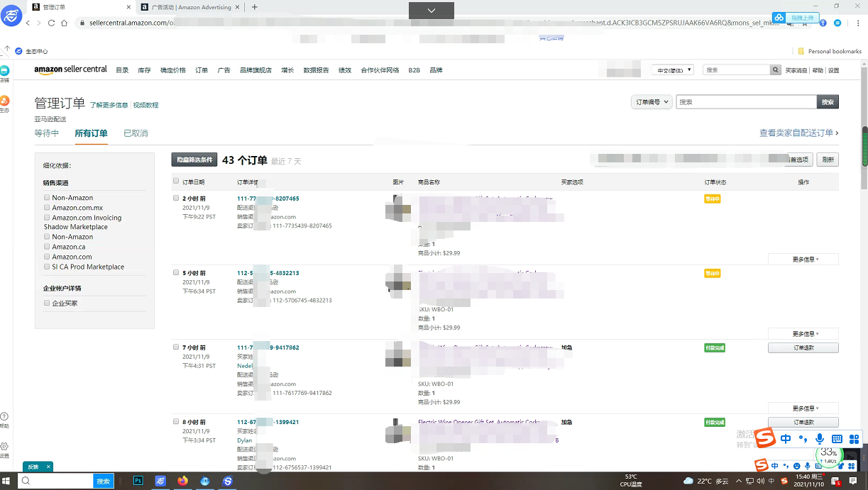Tick the Amazon.com Invoicing Shadow Marketplace checkbox
Screen dimensions: 868x490
coord(47,218)
